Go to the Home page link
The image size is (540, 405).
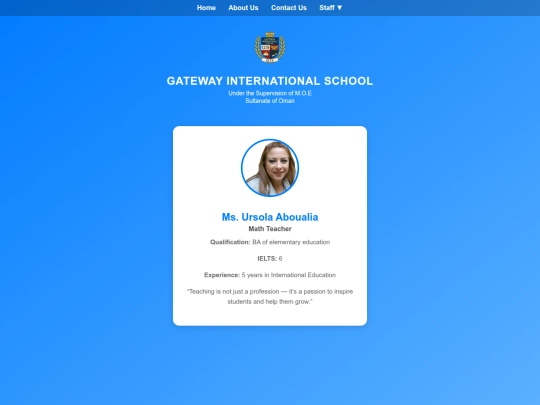click(x=206, y=8)
